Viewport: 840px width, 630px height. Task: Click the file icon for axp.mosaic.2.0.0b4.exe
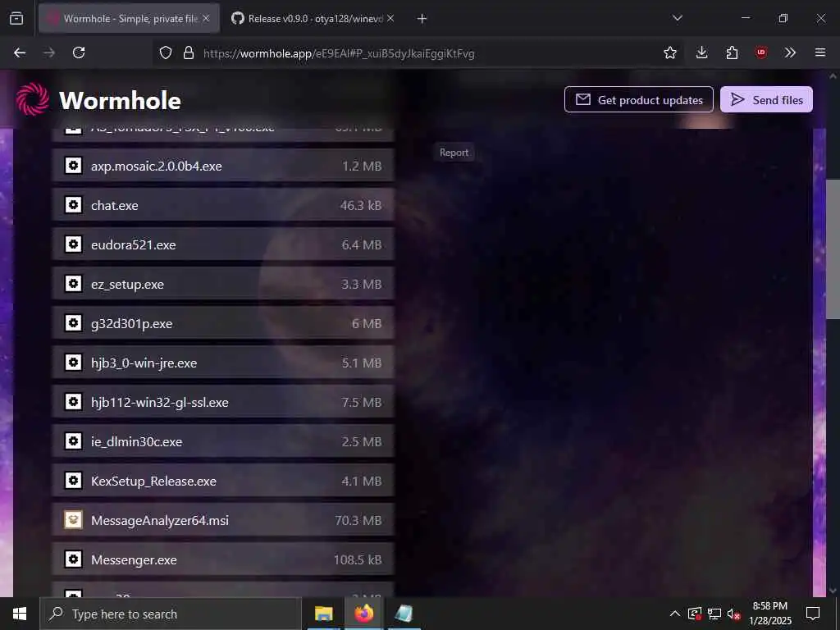tap(73, 166)
